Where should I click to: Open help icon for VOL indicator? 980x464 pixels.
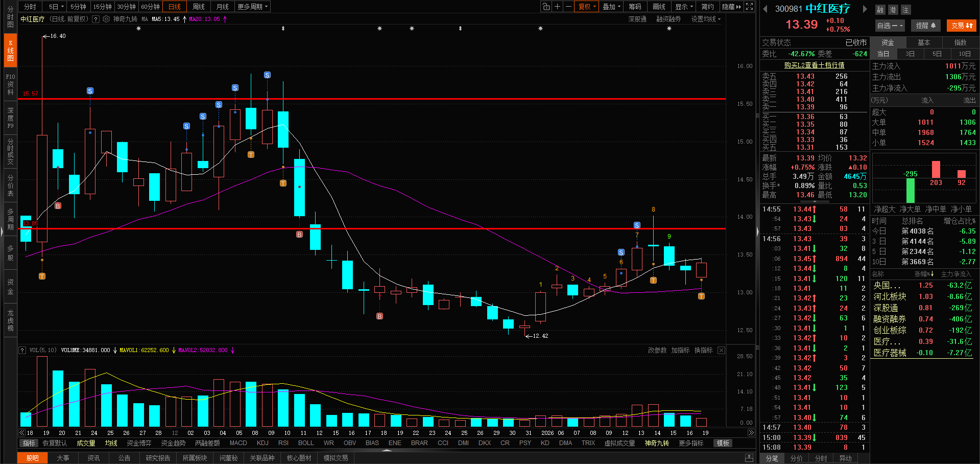coord(22,350)
